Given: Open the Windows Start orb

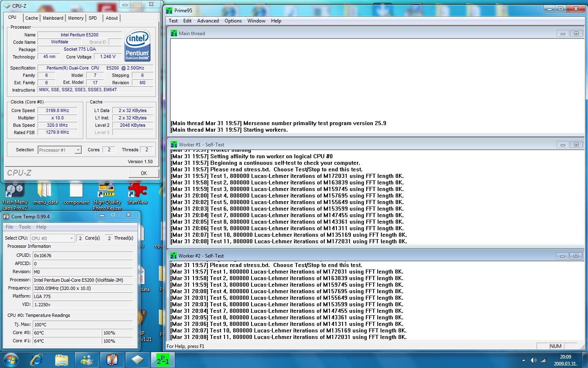Looking at the screenshot, I should click(11, 360).
